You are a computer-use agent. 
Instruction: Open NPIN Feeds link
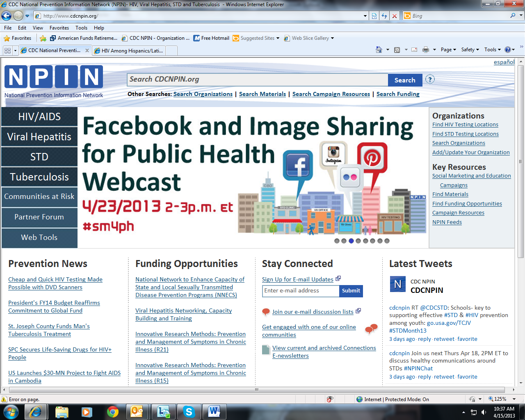point(447,222)
